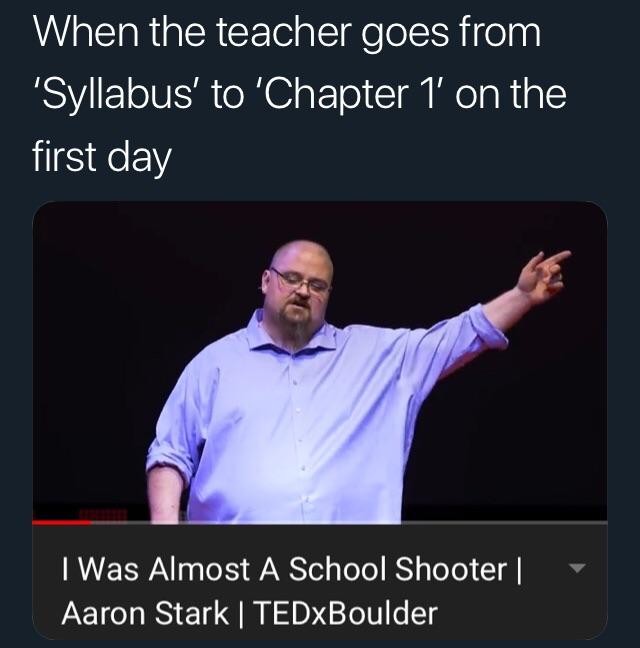Image resolution: width=640 pixels, height=648 pixels.
Task: Select 'Chapter 1' in the tweet text
Action: click(350, 95)
